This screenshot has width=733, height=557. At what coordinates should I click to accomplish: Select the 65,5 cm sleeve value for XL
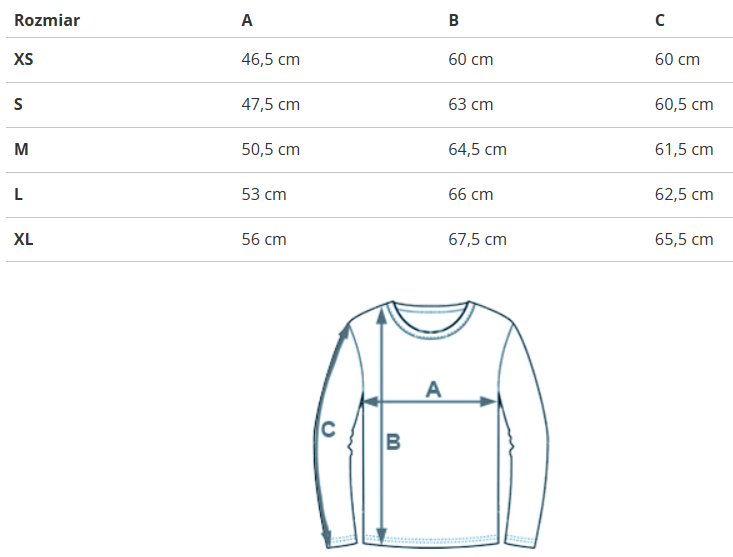pos(684,239)
